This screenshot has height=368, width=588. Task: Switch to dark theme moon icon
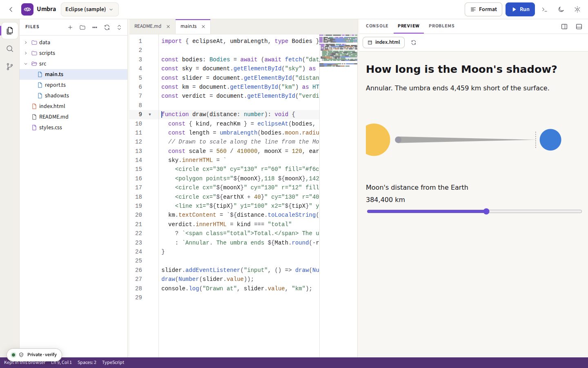click(561, 9)
